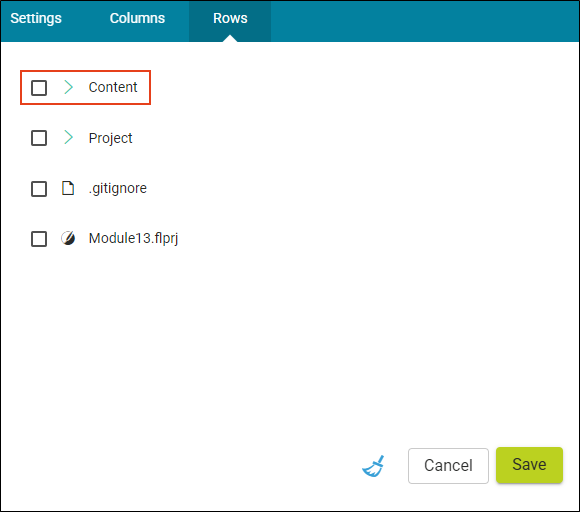
Task: Switch to the Settings tab
Action: click(x=36, y=18)
